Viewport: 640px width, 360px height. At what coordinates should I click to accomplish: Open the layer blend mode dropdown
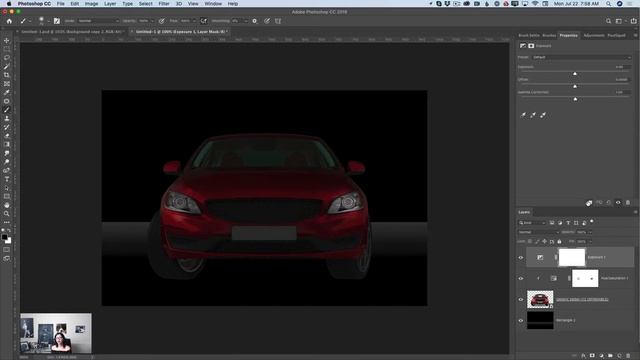pos(538,232)
